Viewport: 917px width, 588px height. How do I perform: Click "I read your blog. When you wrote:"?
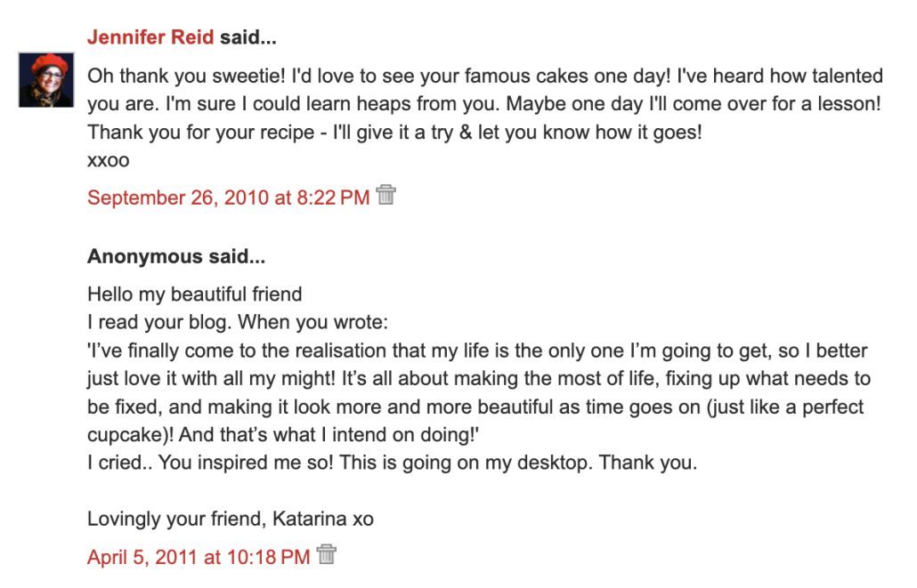pos(238,322)
